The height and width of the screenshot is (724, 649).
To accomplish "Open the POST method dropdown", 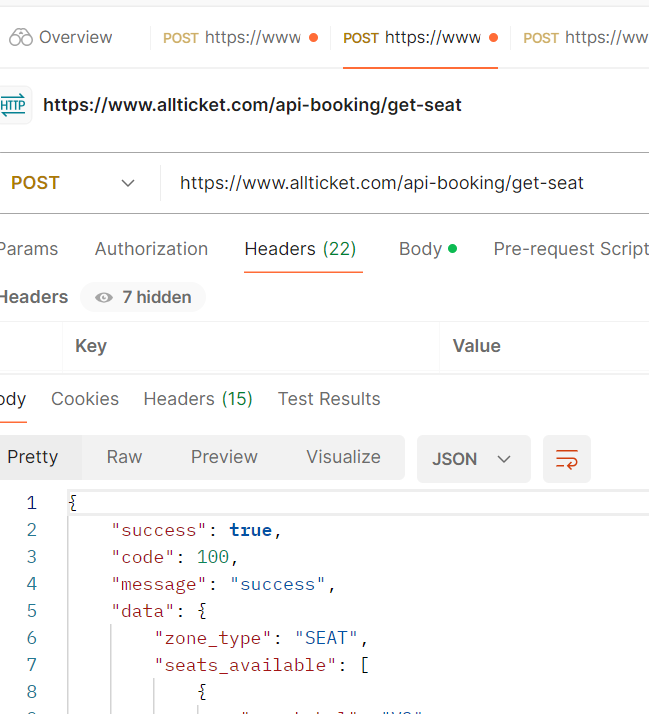I will click(74, 183).
